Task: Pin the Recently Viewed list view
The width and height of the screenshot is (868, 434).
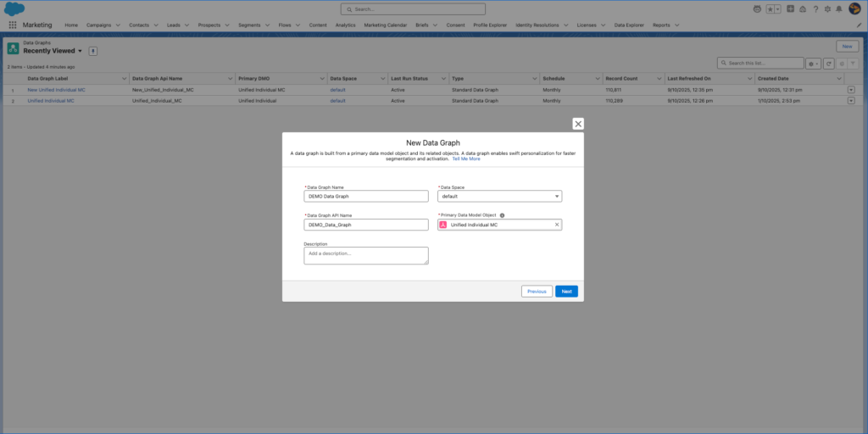Action: coord(93,51)
